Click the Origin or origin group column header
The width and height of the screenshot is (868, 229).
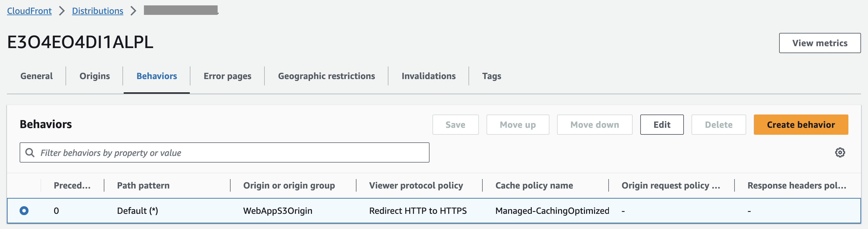click(289, 186)
